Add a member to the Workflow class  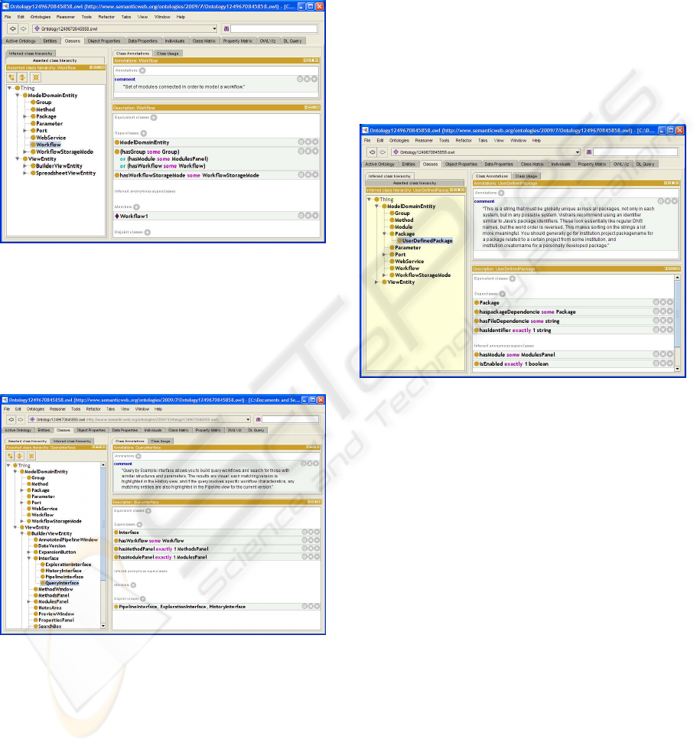[136, 206]
